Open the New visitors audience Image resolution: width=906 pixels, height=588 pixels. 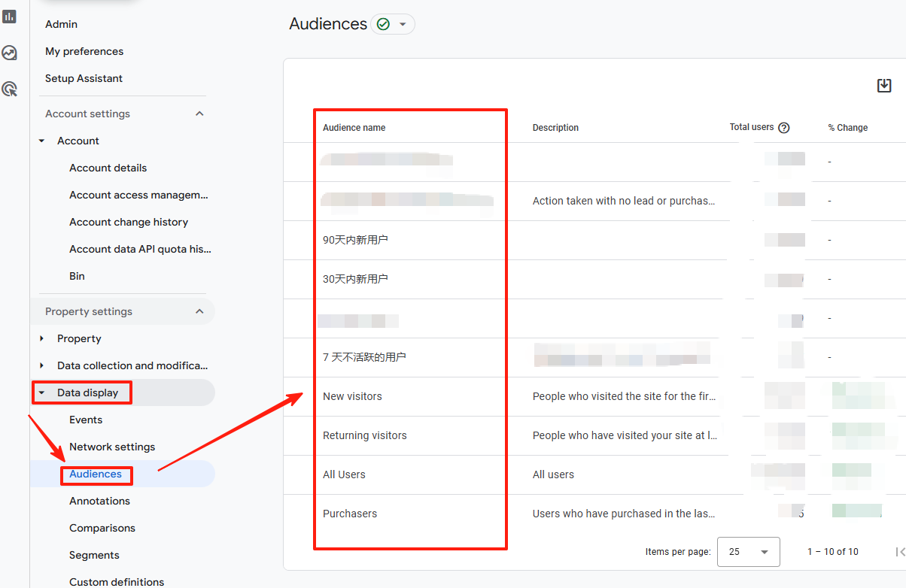tap(352, 396)
